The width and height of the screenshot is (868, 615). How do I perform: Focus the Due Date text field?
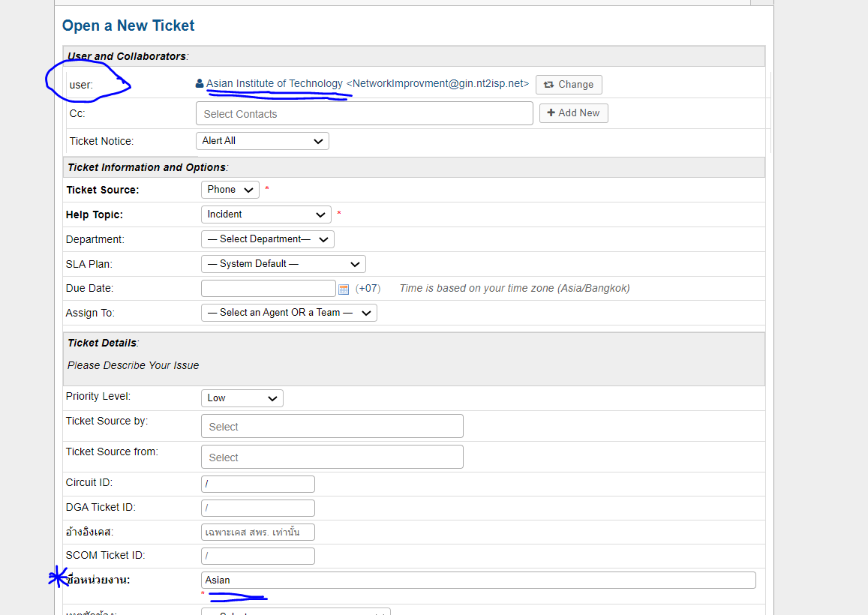[x=269, y=289]
